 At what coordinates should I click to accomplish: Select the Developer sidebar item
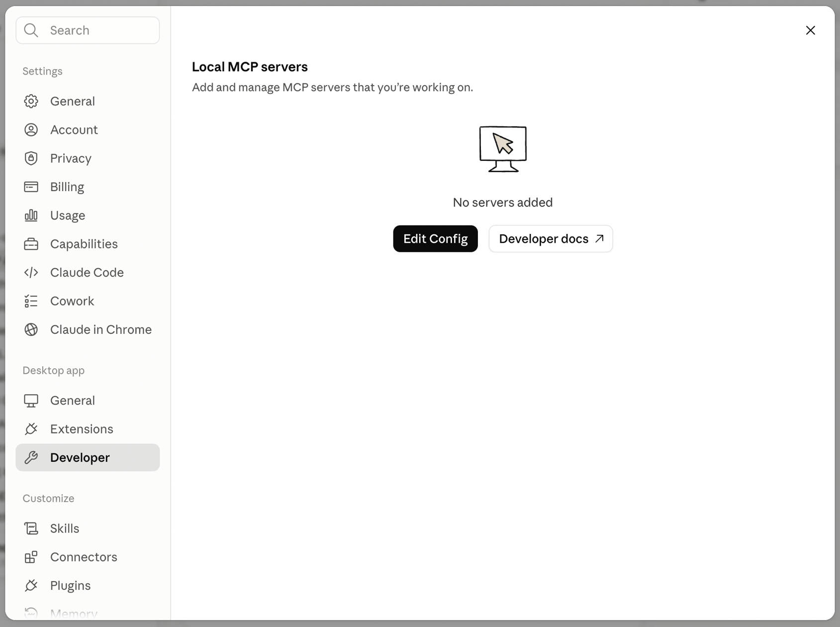[x=88, y=457]
